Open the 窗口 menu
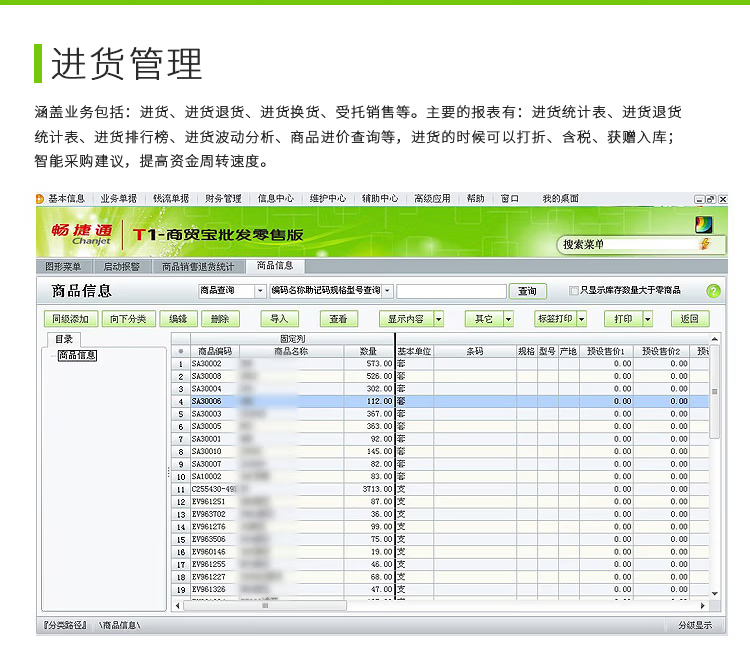The width and height of the screenshot is (750, 649). click(x=509, y=198)
